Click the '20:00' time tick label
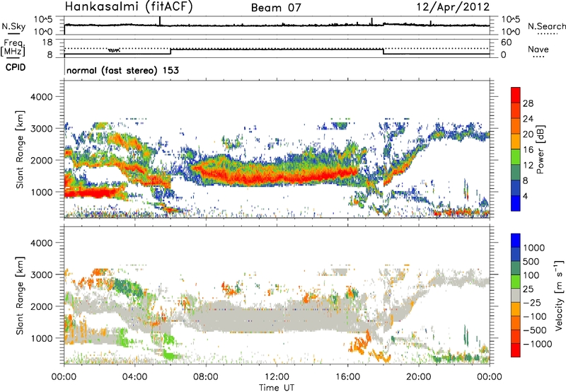566x392 pixels. [418, 377]
